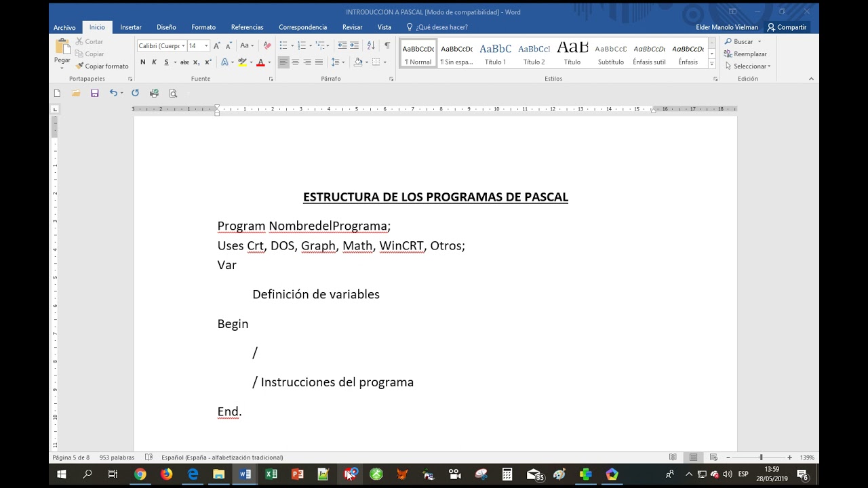Screen dimensions: 868x488
Task: Switch to the Vista tab
Action: click(x=384, y=28)
